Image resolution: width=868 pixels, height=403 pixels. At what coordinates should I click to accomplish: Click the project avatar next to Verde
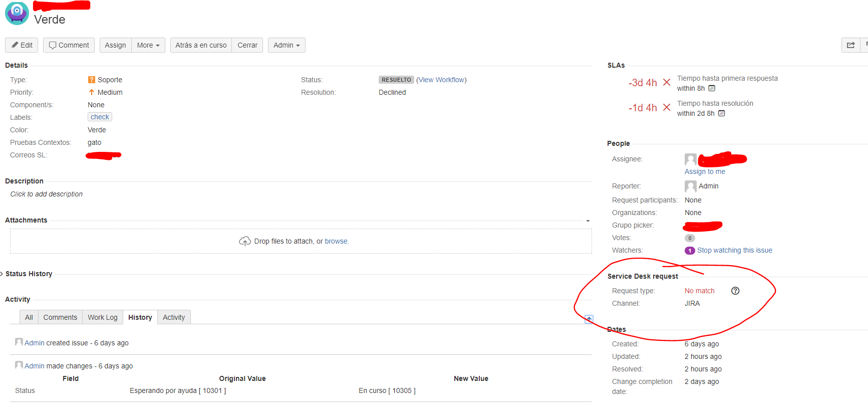tap(17, 13)
